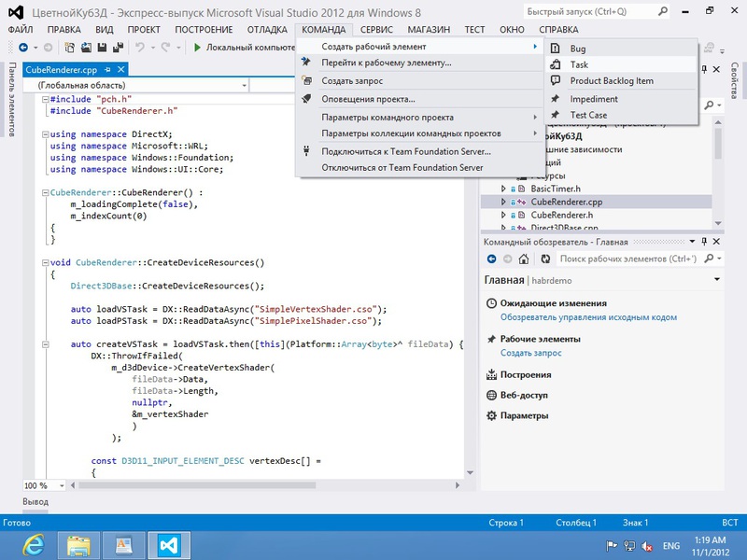The height and width of the screenshot is (560, 747).
Task: Select Оповещения проекта menu entry
Action: coord(419,99)
